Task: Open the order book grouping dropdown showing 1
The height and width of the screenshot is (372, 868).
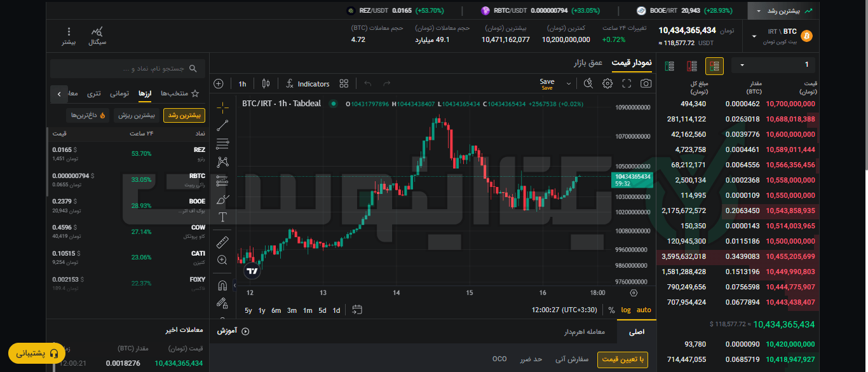Action: tap(772, 64)
